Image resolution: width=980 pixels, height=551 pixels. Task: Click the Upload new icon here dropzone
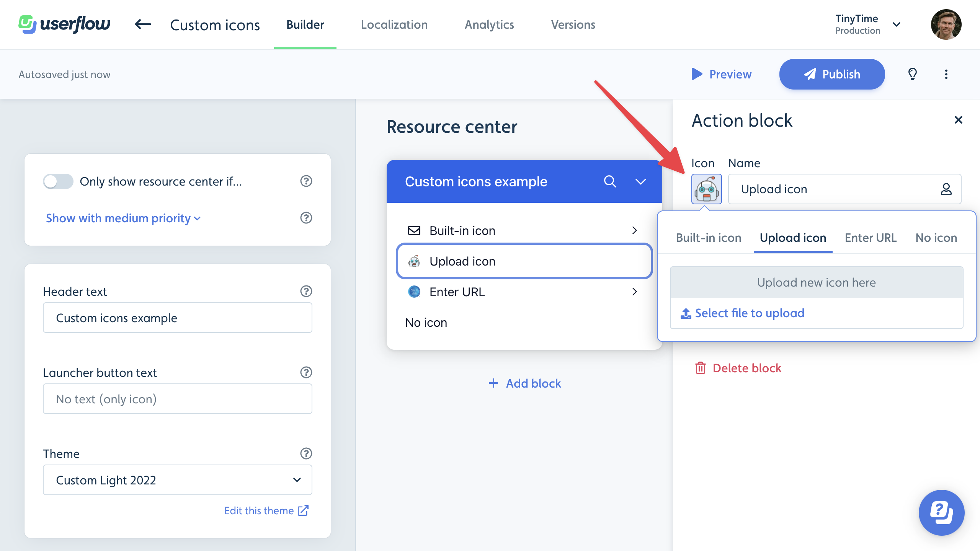(x=817, y=282)
